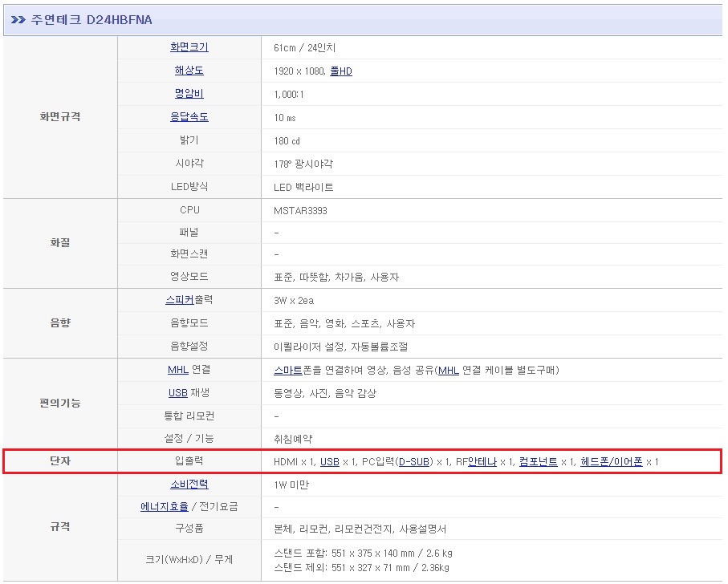The width and height of the screenshot is (728, 584).
Task: Click the 밝기 label
Action: click(189, 140)
